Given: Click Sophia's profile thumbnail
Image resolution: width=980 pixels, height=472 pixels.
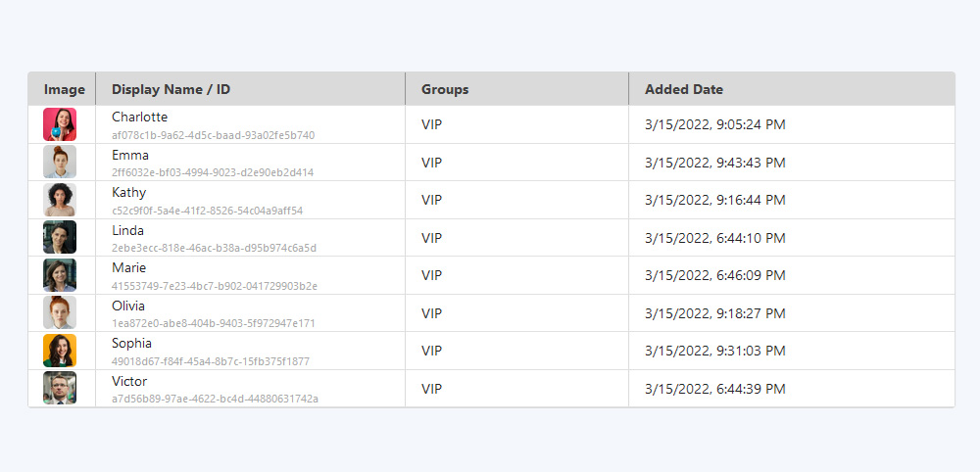Looking at the screenshot, I should point(60,351).
